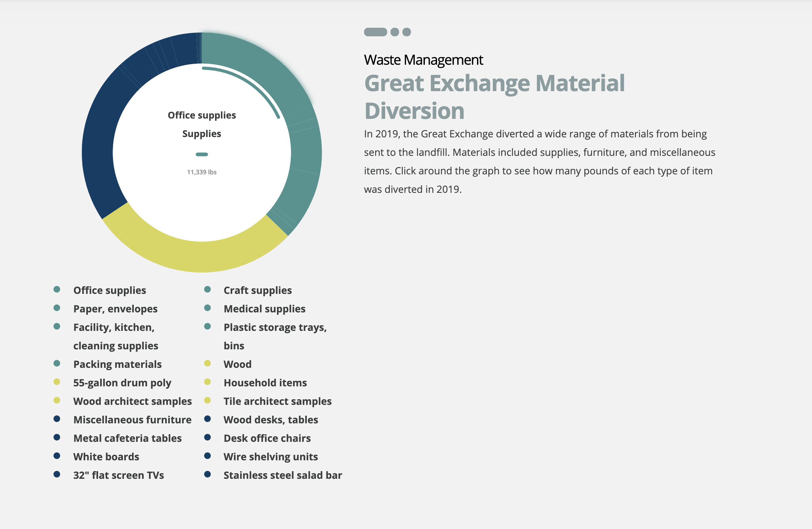Click the navy dot beside Stainless steel salad bar
The height and width of the screenshot is (529, 812).
pyautogui.click(x=207, y=475)
